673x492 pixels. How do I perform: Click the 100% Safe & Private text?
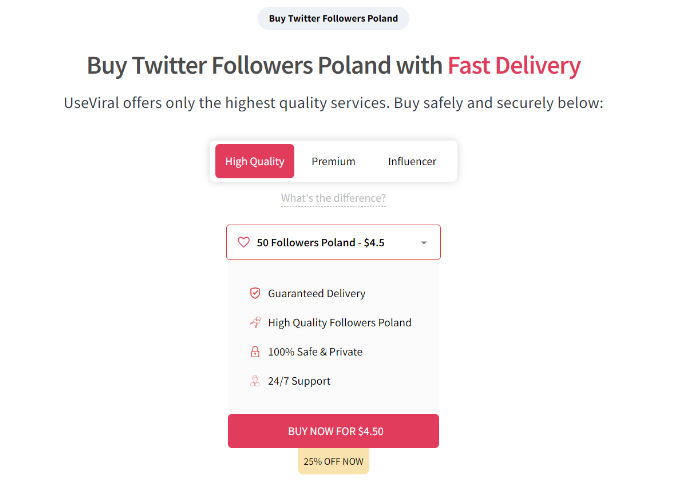[x=315, y=351]
